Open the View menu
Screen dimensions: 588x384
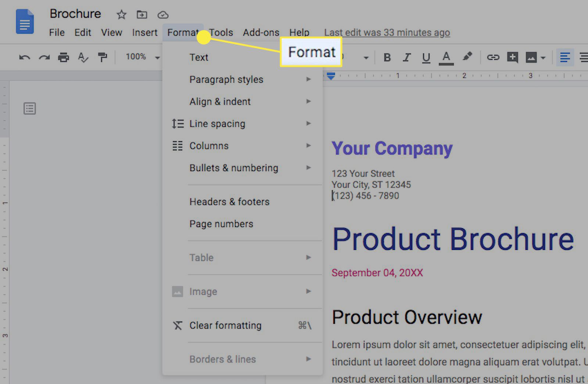(x=111, y=32)
